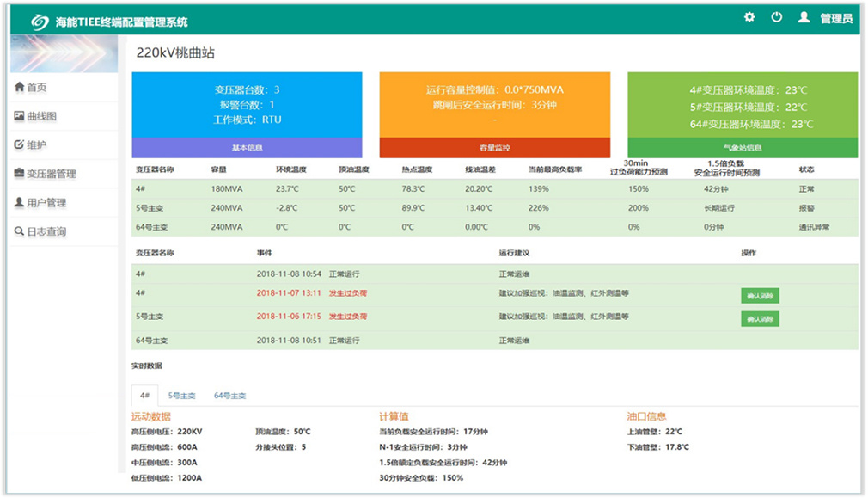Switch to the 5号主变 realtime data tab
This screenshot has width=868, height=498.
tap(181, 396)
